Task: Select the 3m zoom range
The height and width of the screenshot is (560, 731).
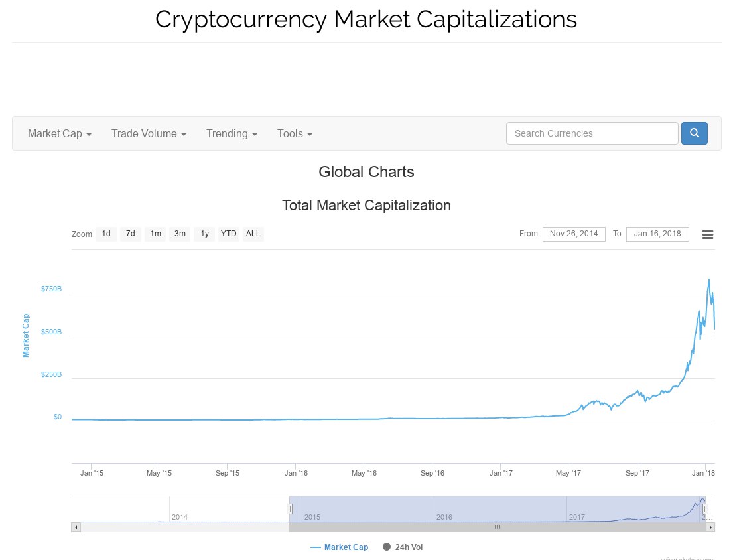Action: tap(180, 234)
